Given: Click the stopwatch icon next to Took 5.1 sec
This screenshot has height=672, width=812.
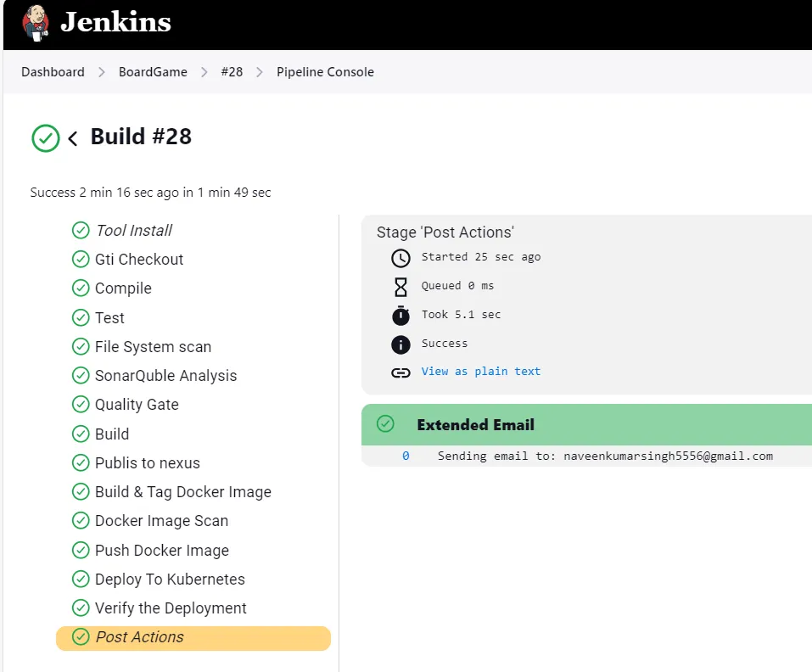Looking at the screenshot, I should tap(400, 316).
